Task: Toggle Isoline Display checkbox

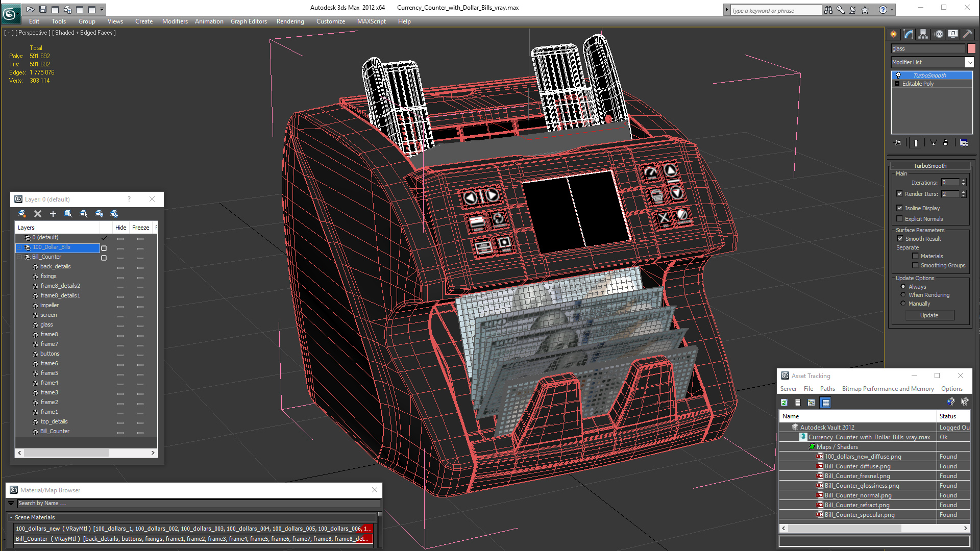Action: [x=900, y=208]
